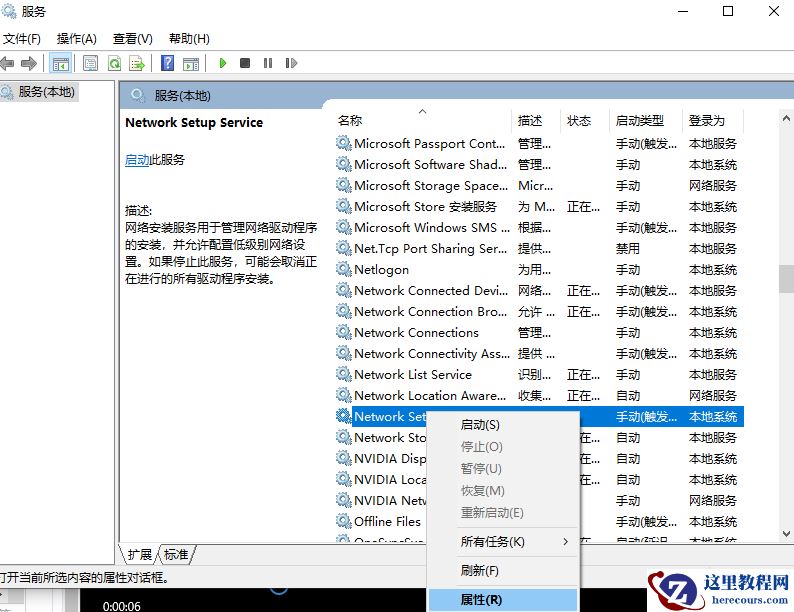This screenshot has width=794, height=612.
Task: Select the Network Location Aware... service
Action: (539, 395)
